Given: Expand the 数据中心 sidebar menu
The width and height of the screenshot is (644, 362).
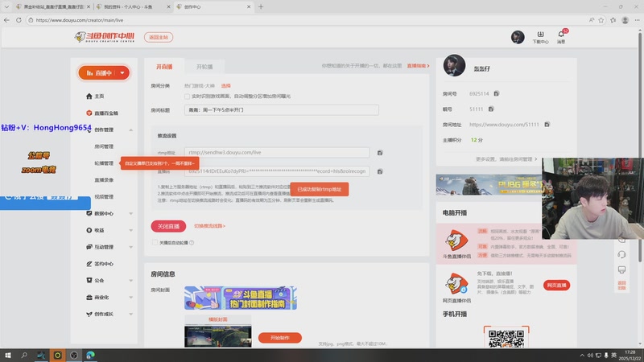Looking at the screenshot, I should 131,213.
